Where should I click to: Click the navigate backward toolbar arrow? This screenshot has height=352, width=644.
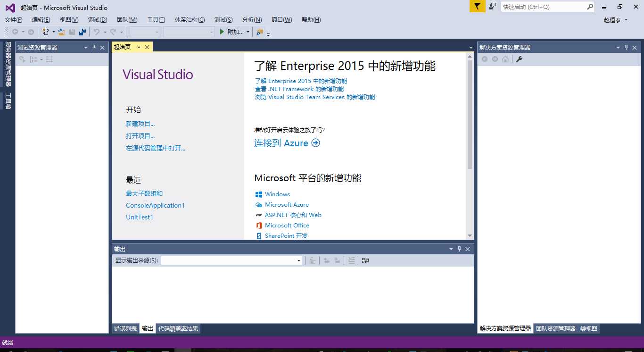[x=15, y=32]
